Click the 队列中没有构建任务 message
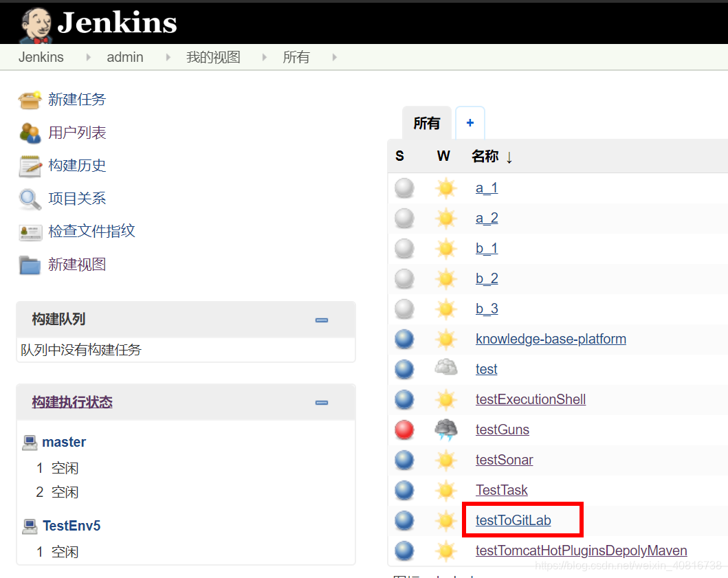This screenshot has height=578, width=728. click(x=81, y=350)
